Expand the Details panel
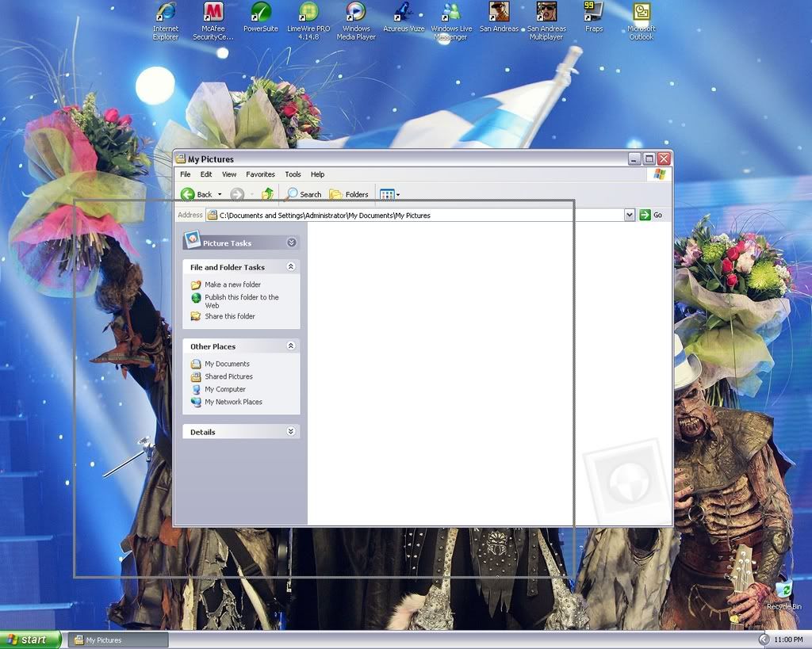Image resolution: width=812 pixels, height=649 pixels. pos(291,432)
